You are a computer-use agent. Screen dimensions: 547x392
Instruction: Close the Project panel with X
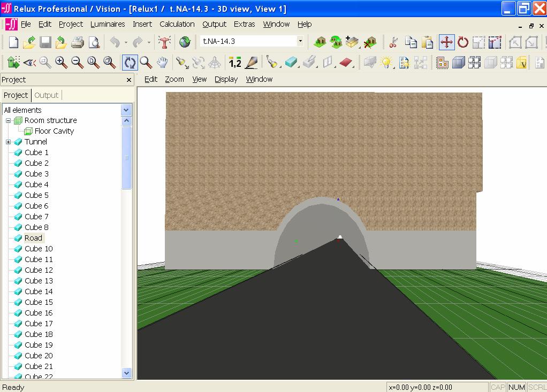pyautogui.click(x=129, y=80)
